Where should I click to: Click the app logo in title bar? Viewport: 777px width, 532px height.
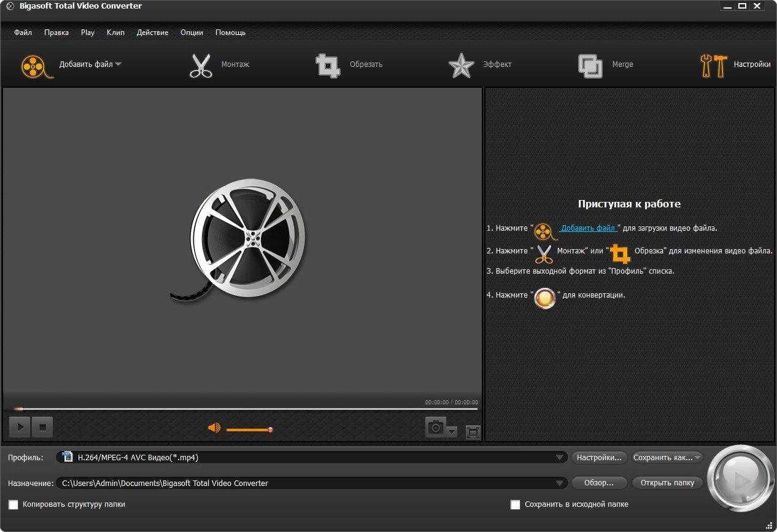(x=9, y=6)
